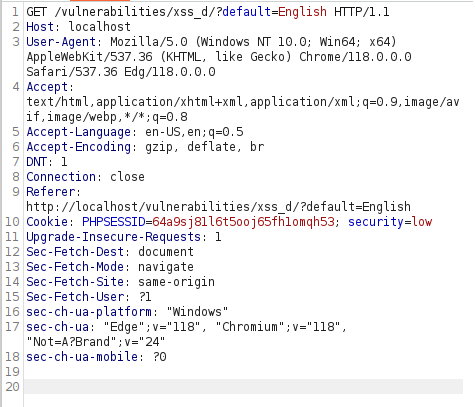
Task: Click the 'Accept-Encoding' header name
Action: click(x=79, y=147)
